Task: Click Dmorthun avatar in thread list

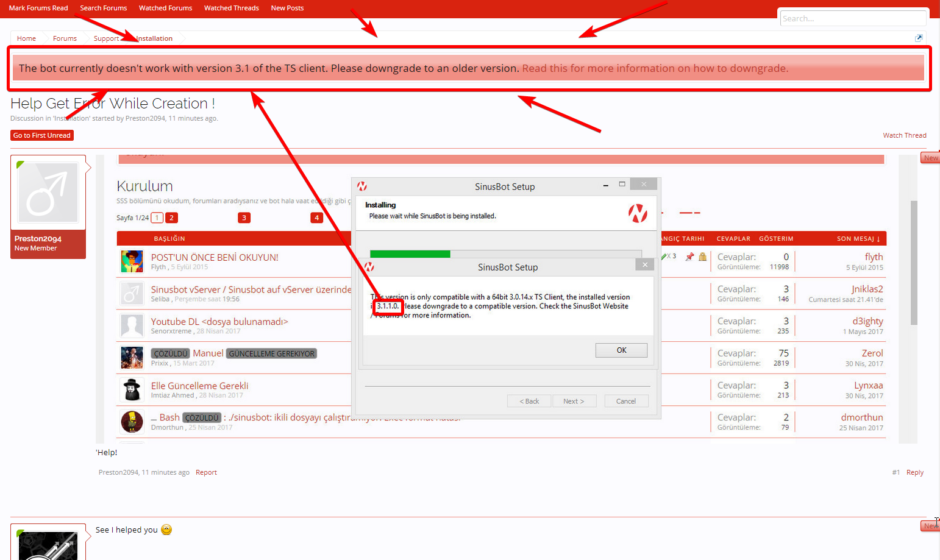Action: point(132,422)
